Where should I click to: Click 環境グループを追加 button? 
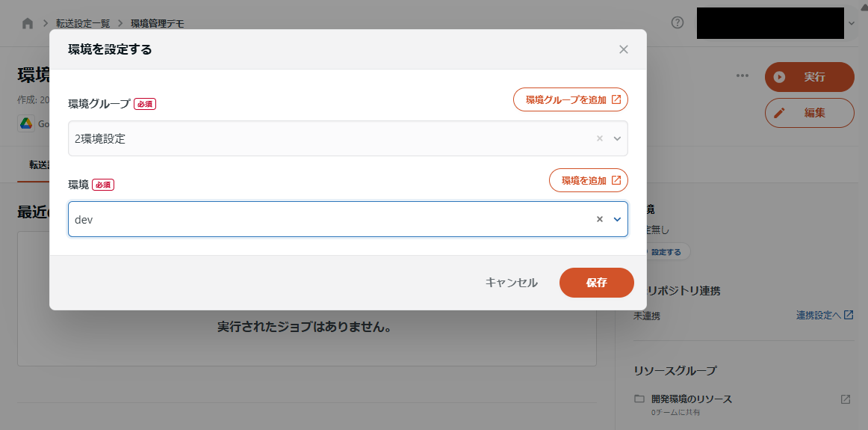571,99
